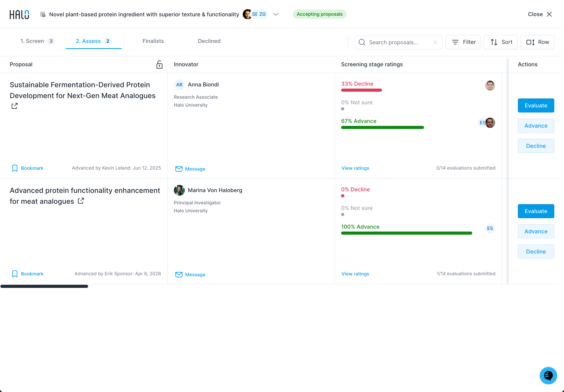Screen dimensions: 564x392
Task: Open the Declined tab
Action: coord(209,41)
